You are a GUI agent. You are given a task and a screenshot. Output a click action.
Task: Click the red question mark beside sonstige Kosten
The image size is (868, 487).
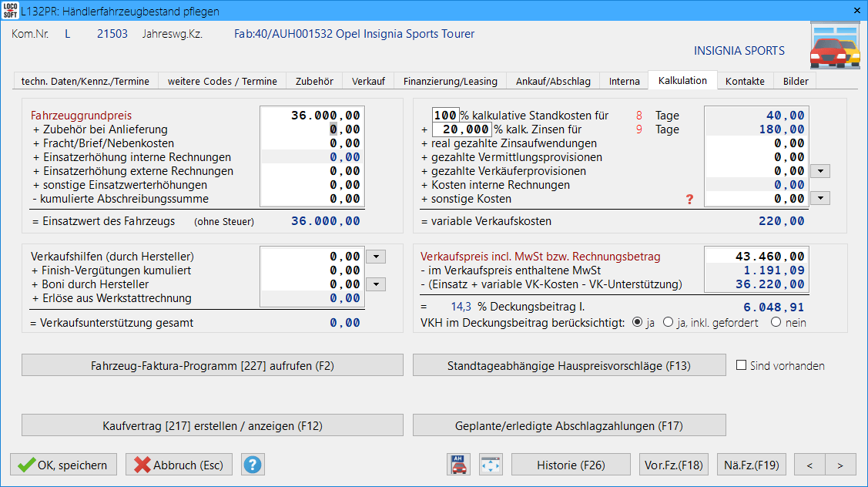click(x=690, y=200)
